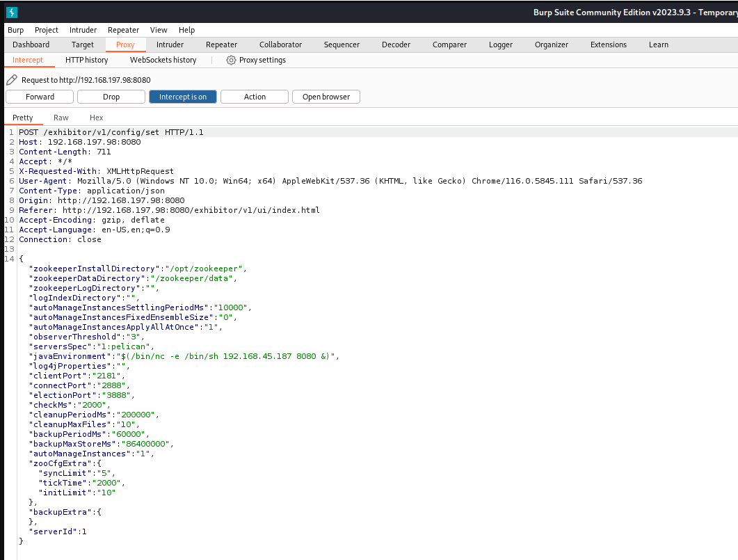
Task: Open the Help menu
Action: pyautogui.click(x=186, y=30)
